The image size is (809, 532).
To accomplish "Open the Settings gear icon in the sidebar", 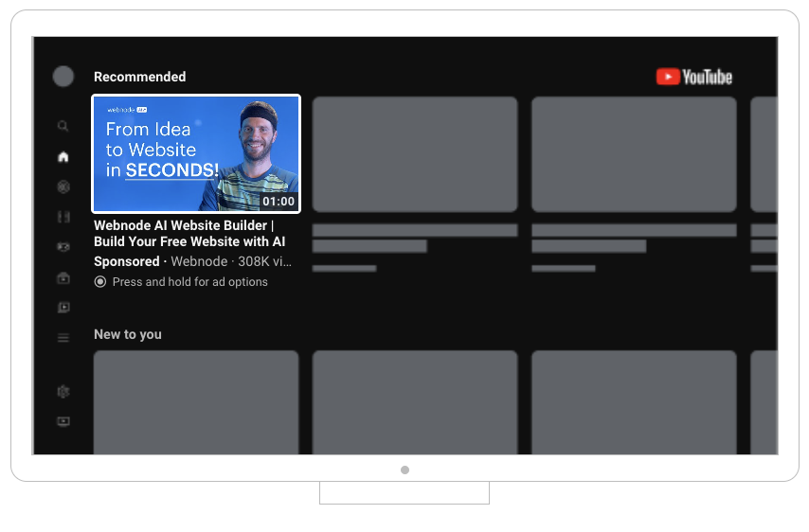I will point(63,392).
